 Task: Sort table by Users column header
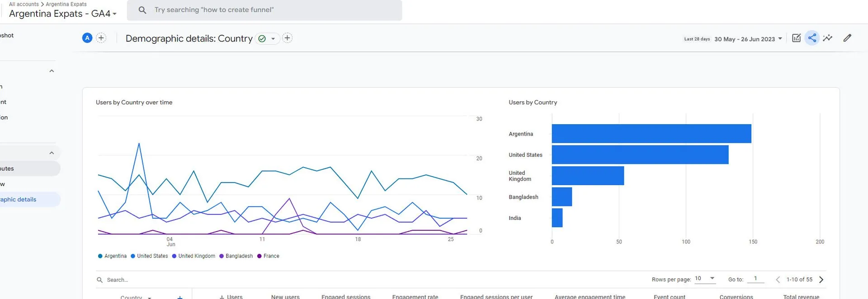[234, 296]
